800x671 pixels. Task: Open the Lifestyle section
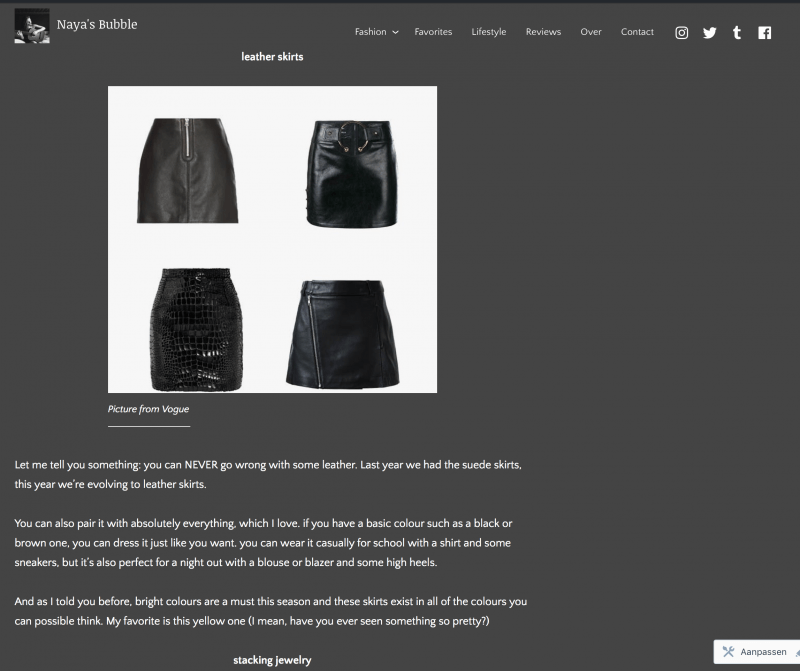point(489,32)
